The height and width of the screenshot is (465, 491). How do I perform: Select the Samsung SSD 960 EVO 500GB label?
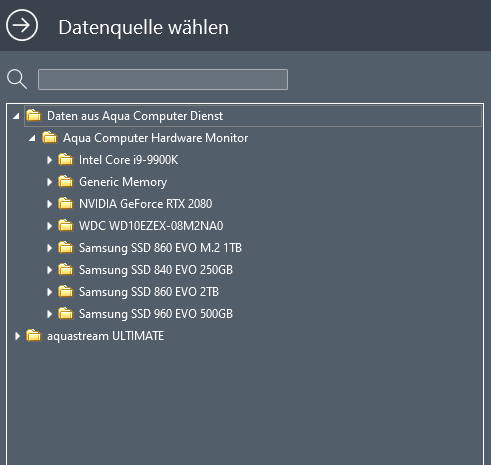click(x=156, y=314)
